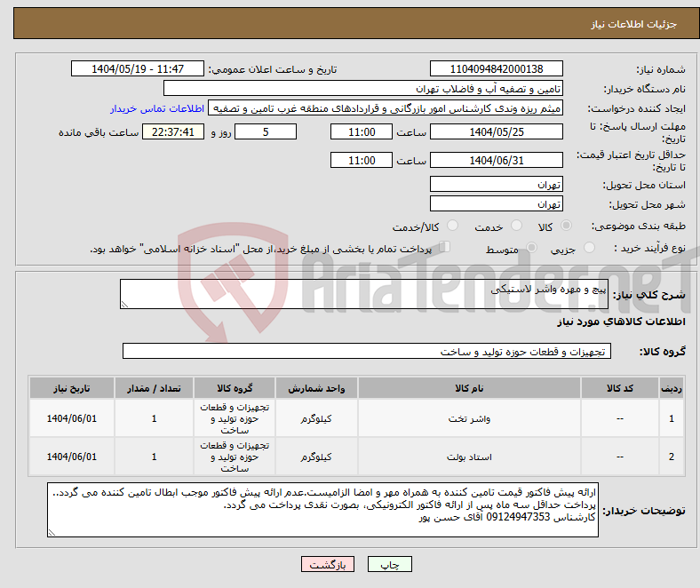Select the جزیی purchase type radio
Viewport: 700px width, 588px height.
click(589, 247)
